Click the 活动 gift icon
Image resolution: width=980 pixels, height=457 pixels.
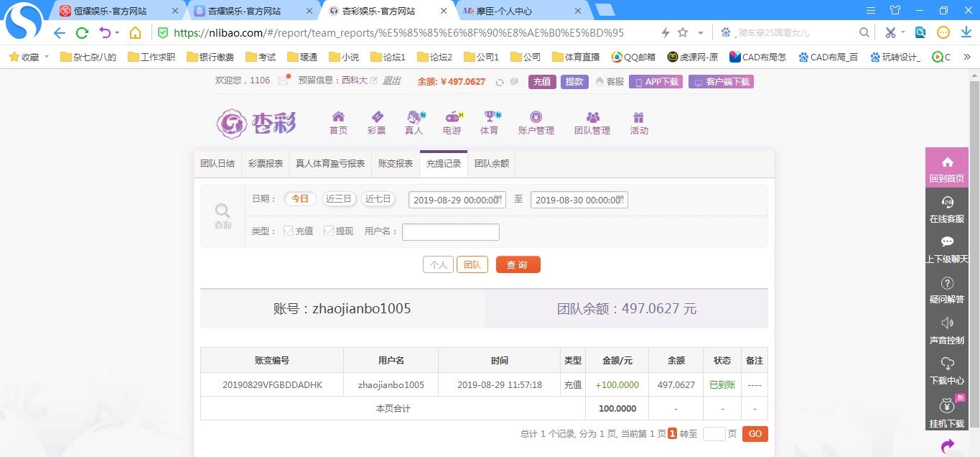(x=638, y=118)
